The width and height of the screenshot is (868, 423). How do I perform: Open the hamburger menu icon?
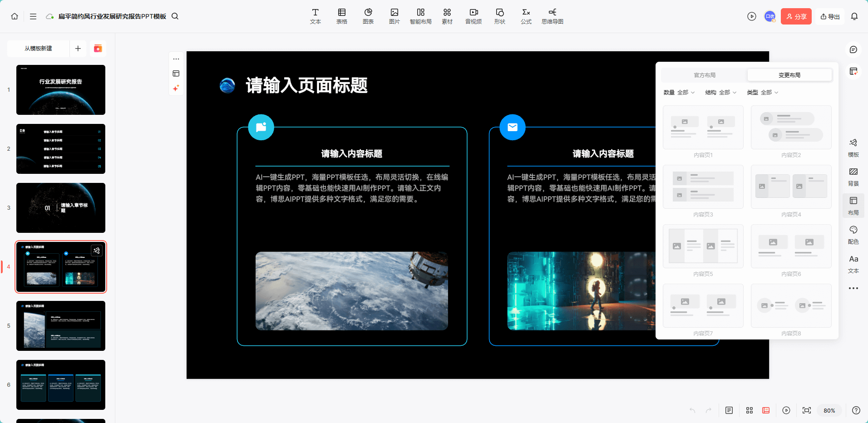33,16
